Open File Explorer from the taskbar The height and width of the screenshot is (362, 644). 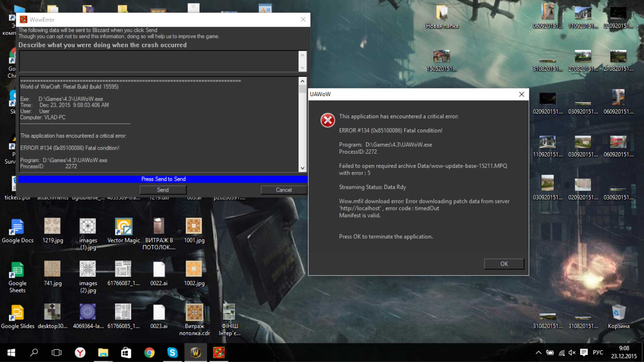[x=103, y=352]
